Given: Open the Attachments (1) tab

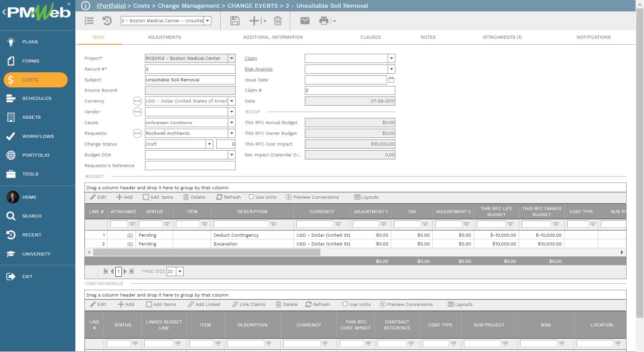Looking at the screenshot, I should coord(502,37).
